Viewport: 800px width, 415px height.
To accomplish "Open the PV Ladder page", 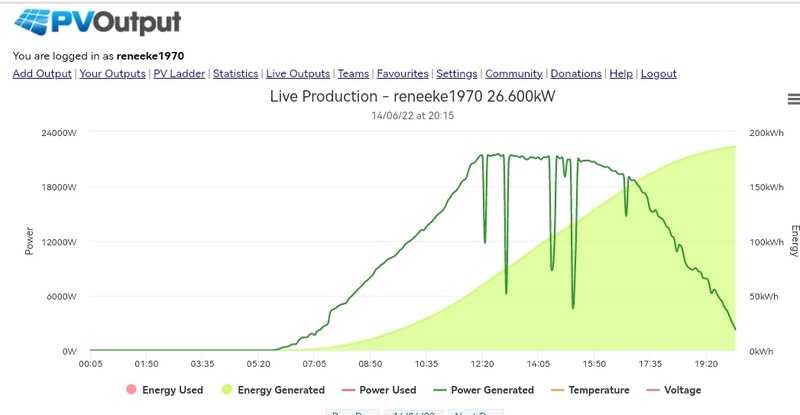I will tap(179, 74).
